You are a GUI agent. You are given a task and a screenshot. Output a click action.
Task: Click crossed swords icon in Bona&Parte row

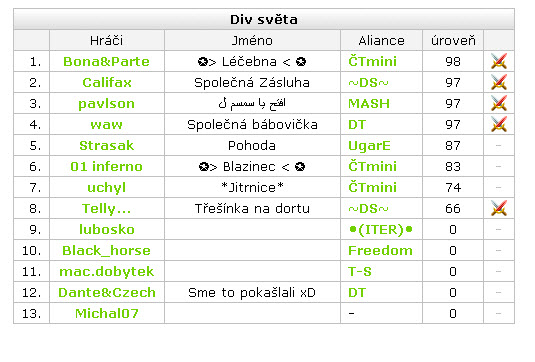pyautogui.click(x=498, y=61)
